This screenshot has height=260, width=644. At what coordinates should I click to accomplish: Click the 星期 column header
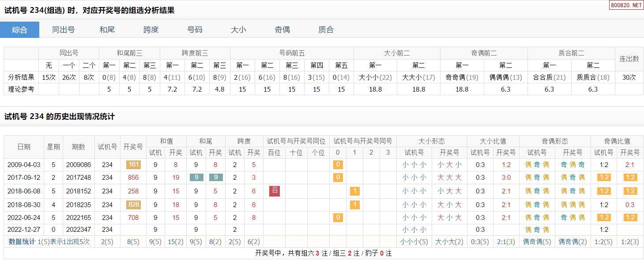[53, 147]
